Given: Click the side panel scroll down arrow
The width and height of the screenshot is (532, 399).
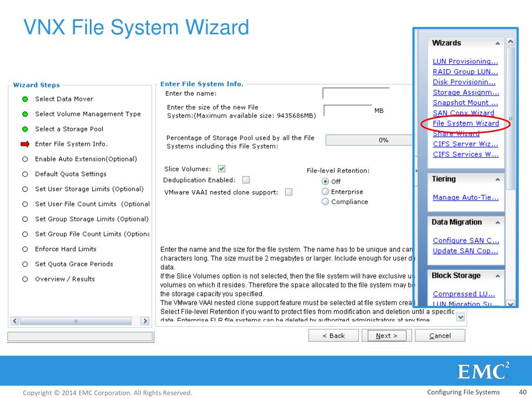Looking at the screenshot, I should pos(511,303).
